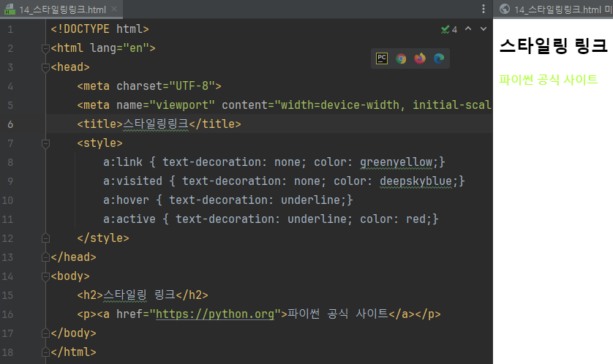Click fold end marker at closing html tag
613x364 pixels.
(x=45, y=352)
